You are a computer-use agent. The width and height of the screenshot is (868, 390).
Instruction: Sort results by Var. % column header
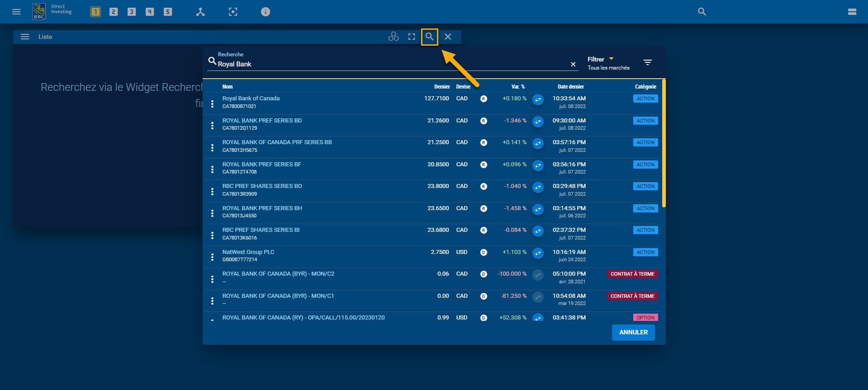(x=518, y=87)
